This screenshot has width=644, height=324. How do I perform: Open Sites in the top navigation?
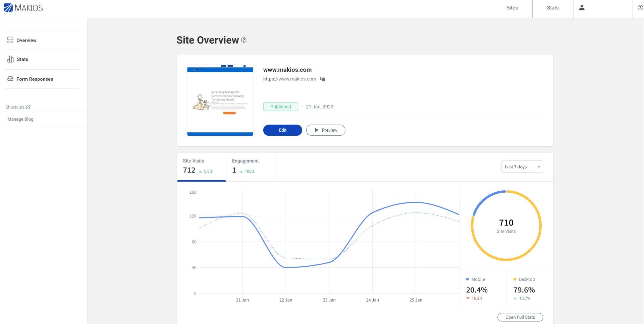tap(512, 8)
